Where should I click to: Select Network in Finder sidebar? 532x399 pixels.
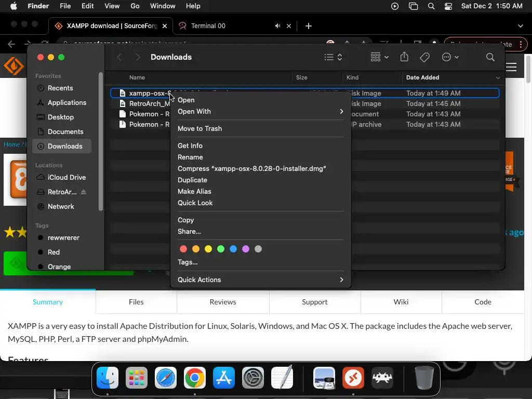point(62,207)
